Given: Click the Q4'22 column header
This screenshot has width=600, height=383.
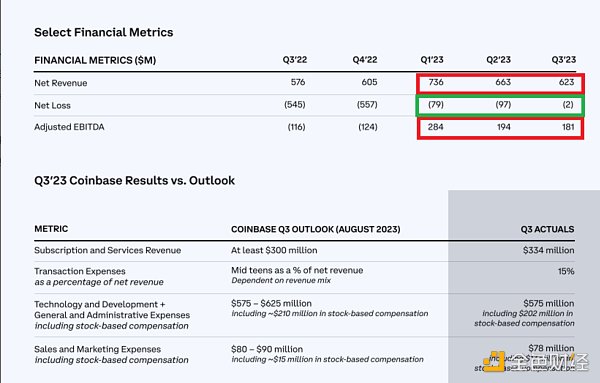Looking at the screenshot, I should 365,60.
